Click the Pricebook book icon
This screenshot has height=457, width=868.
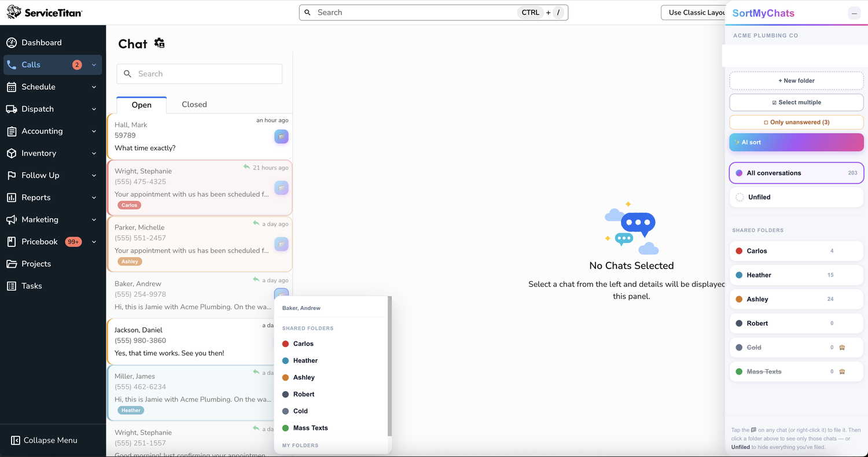12,242
